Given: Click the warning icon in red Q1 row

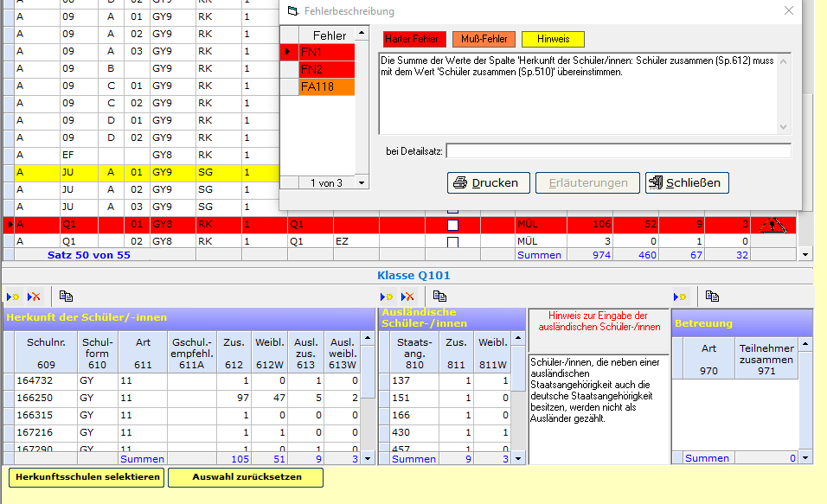Looking at the screenshot, I should click(x=773, y=226).
